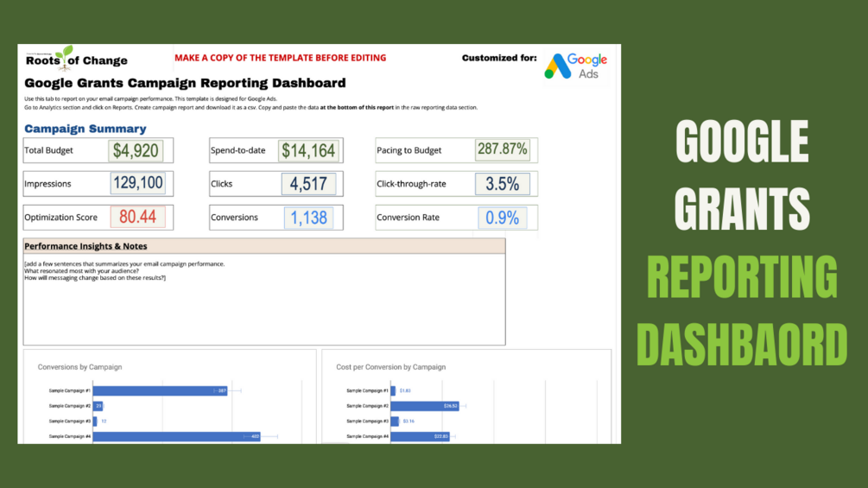868x488 pixels.
Task: Select the Total Budget value $4,920
Action: [136, 150]
